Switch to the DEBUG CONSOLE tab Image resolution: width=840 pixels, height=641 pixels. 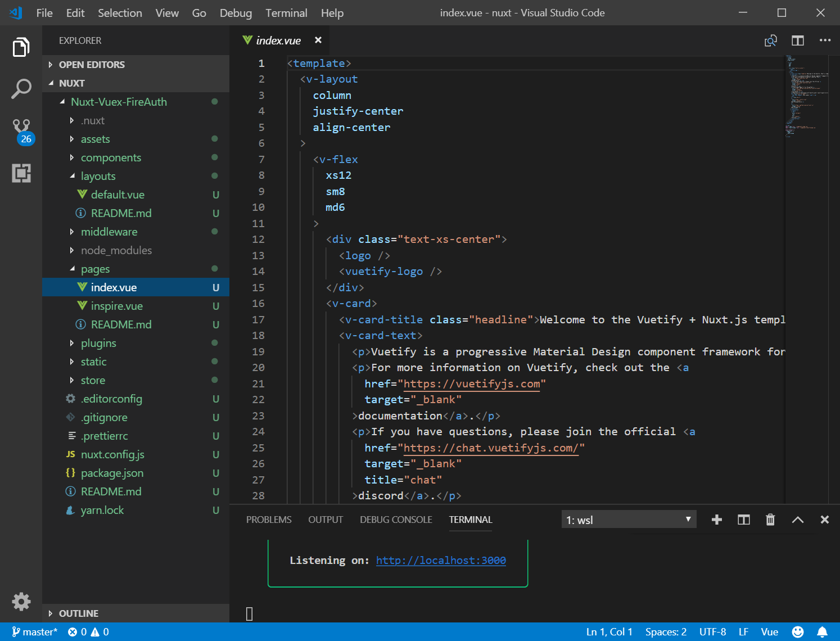click(396, 520)
